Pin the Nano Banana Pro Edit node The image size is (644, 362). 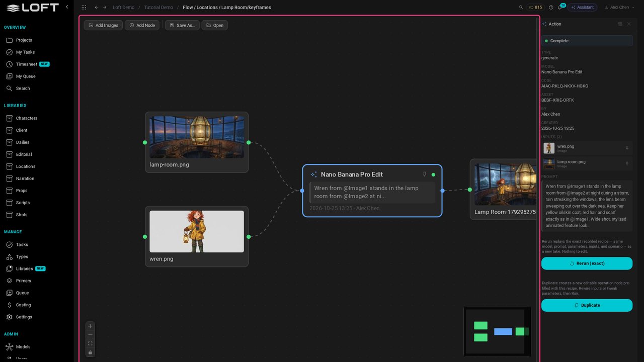[425, 174]
